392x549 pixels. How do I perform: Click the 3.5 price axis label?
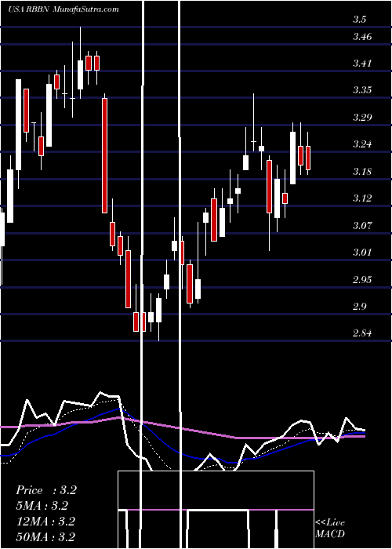pyautogui.click(x=359, y=20)
